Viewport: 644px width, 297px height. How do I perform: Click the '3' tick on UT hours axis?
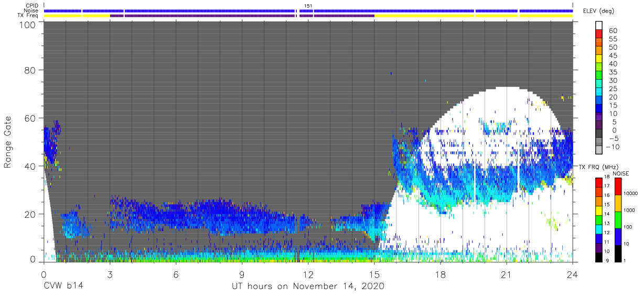pos(110,274)
